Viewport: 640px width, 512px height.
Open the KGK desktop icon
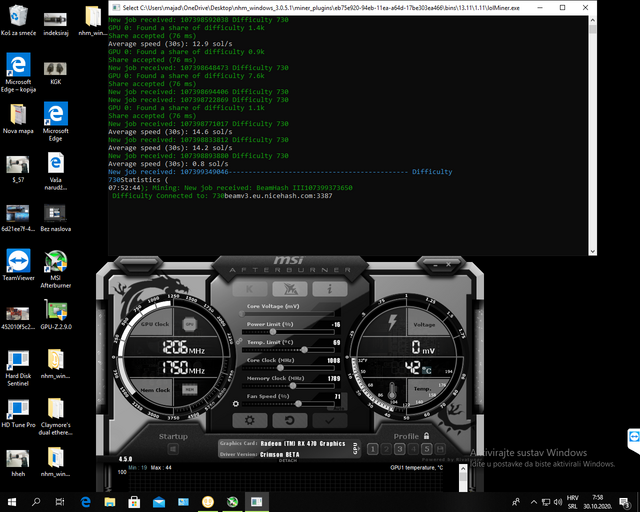point(56,73)
